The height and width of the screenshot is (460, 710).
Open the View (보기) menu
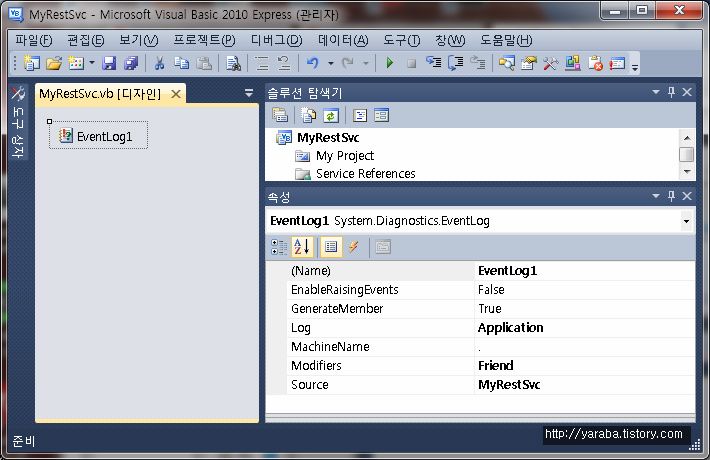click(x=139, y=40)
